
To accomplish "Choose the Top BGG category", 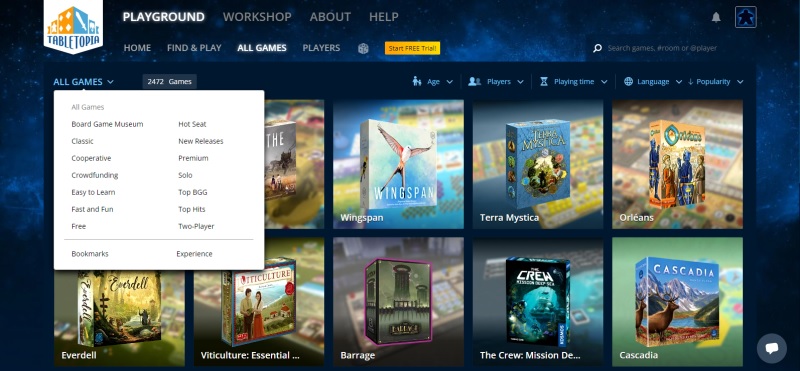I will coord(193,192).
